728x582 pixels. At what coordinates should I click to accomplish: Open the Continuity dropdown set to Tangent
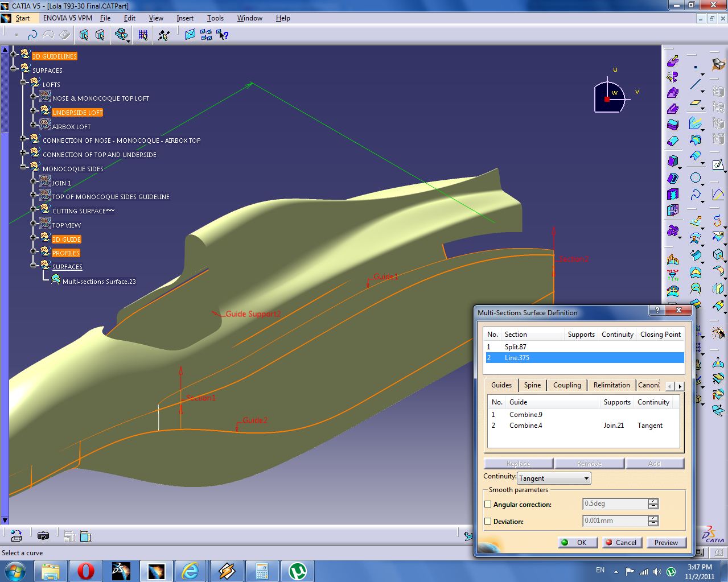[553, 478]
